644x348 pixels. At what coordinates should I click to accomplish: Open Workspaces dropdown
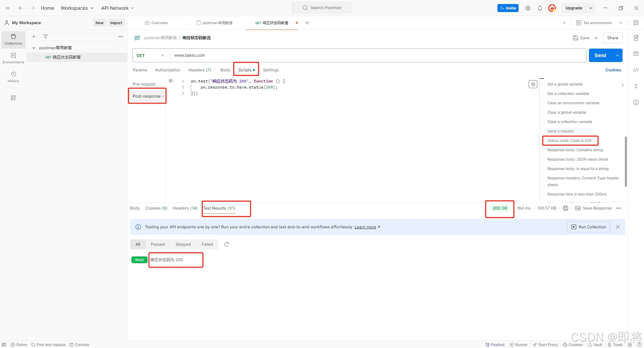coord(77,8)
